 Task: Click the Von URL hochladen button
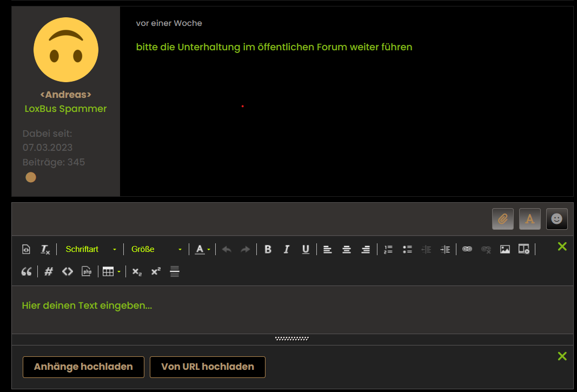[x=208, y=367]
